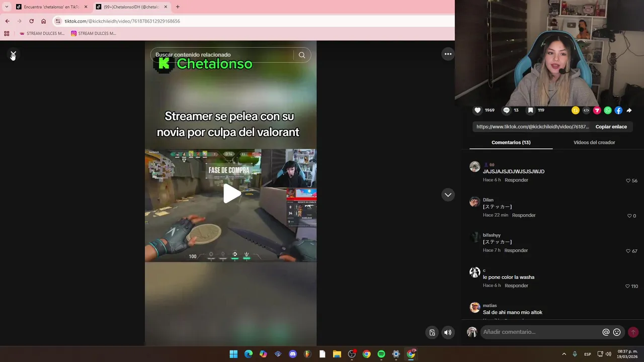The width and height of the screenshot is (644, 362).
Task: Open the Windows Start menu
Action: point(233,354)
